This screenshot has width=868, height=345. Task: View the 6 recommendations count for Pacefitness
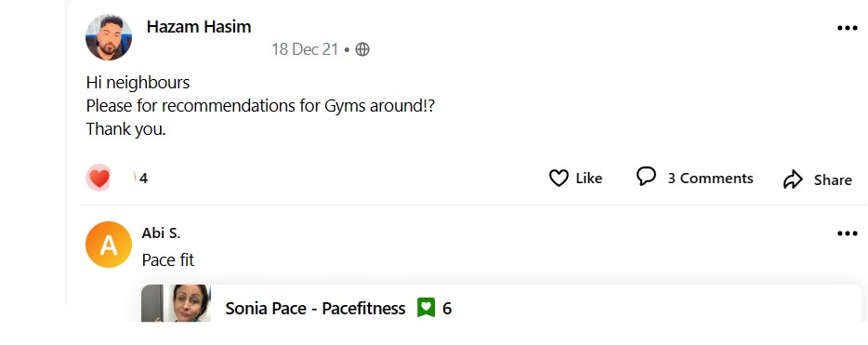click(x=447, y=309)
